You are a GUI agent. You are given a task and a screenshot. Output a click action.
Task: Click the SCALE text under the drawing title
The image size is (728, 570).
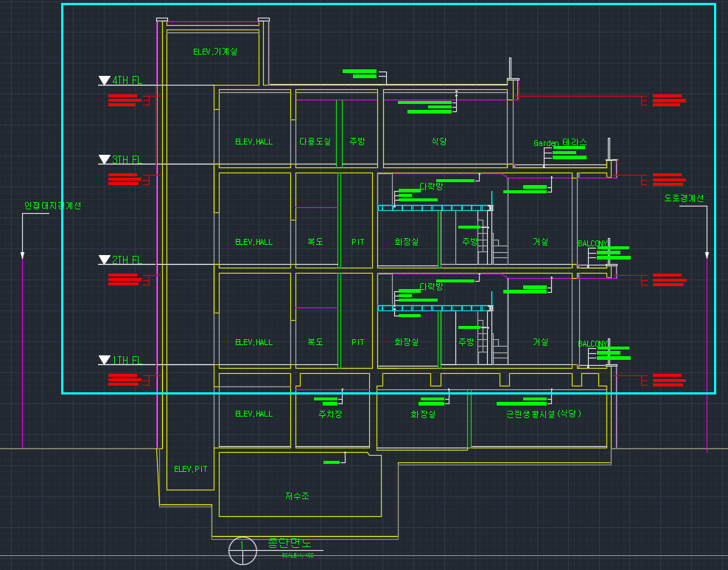[x=297, y=555]
